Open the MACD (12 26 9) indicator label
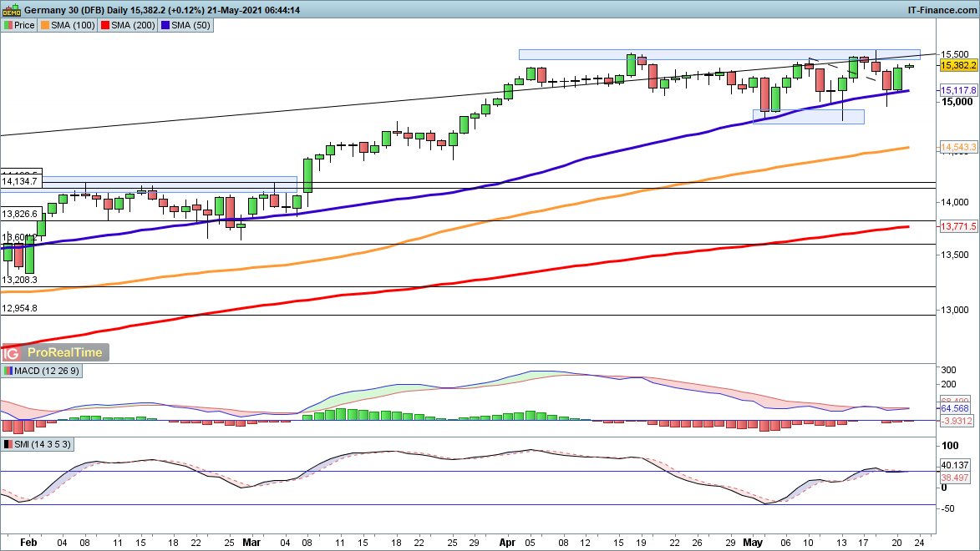Viewport: 980px width, 551px height. coord(44,371)
